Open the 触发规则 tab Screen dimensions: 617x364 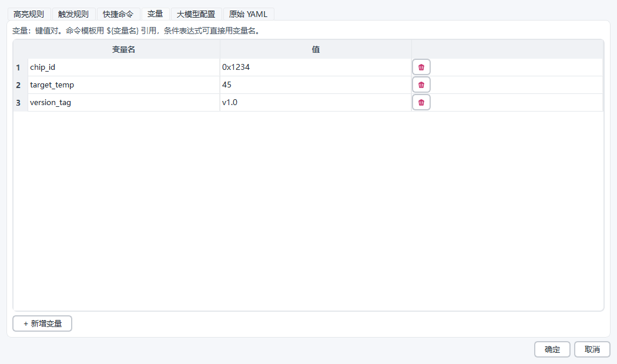(73, 14)
